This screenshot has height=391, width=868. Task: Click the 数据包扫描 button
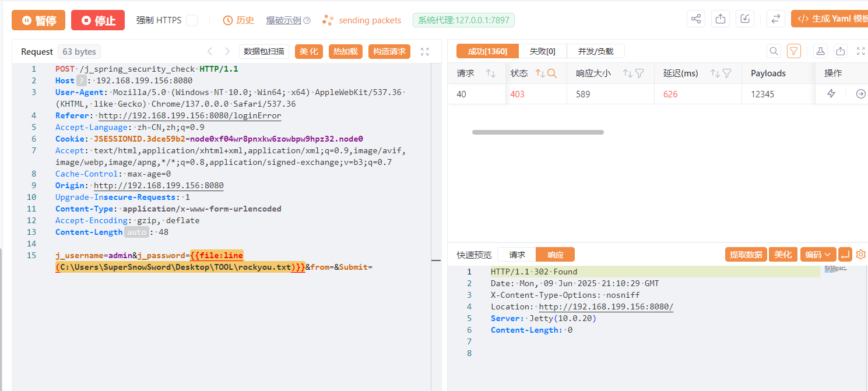tap(264, 51)
